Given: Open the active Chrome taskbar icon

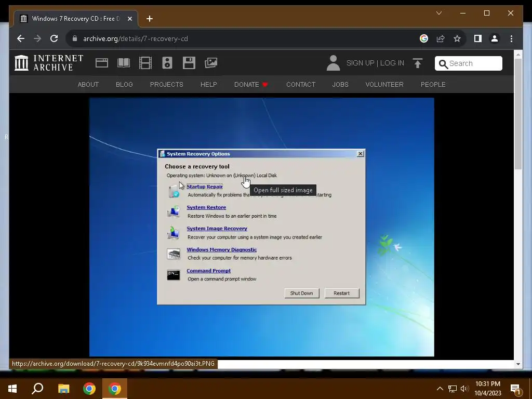Looking at the screenshot, I should 115,389.
